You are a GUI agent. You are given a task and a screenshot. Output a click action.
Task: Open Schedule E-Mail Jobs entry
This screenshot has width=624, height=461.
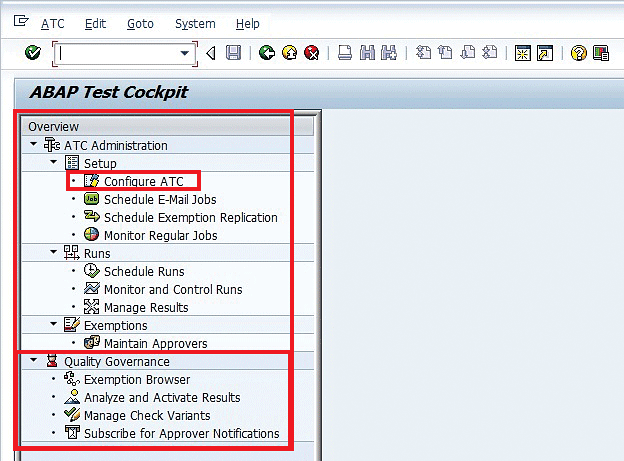(x=160, y=199)
